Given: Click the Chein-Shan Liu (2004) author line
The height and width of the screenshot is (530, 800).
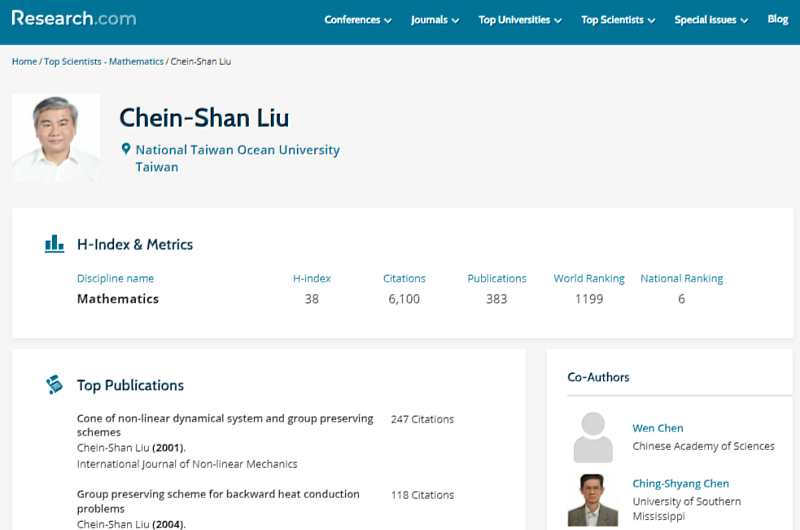Looking at the screenshot, I should [x=131, y=524].
